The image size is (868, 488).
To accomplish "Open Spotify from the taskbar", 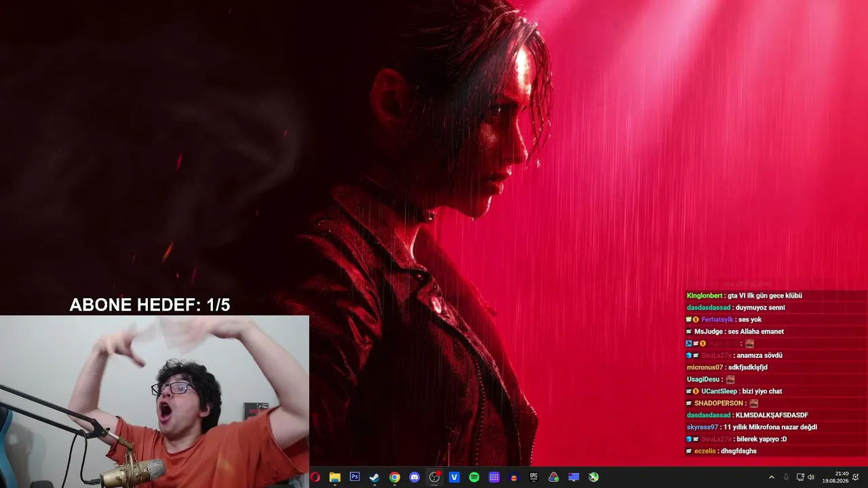I will (x=474, y=477).
